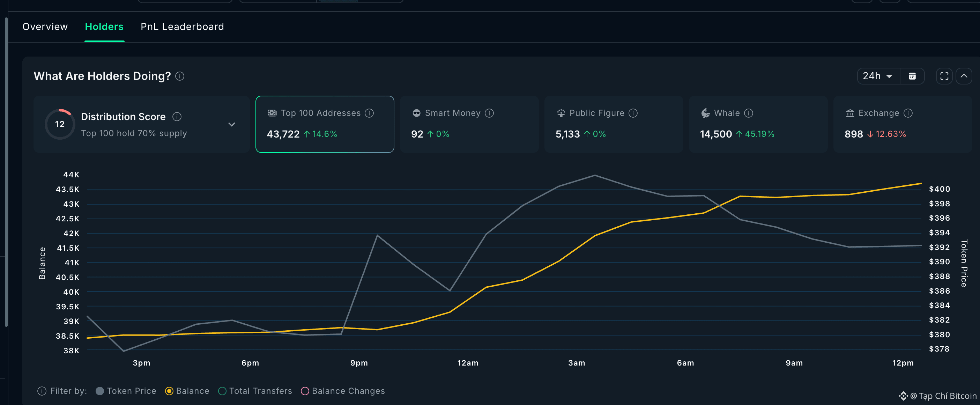Enable the Balance Changes filter

point(305,391)
